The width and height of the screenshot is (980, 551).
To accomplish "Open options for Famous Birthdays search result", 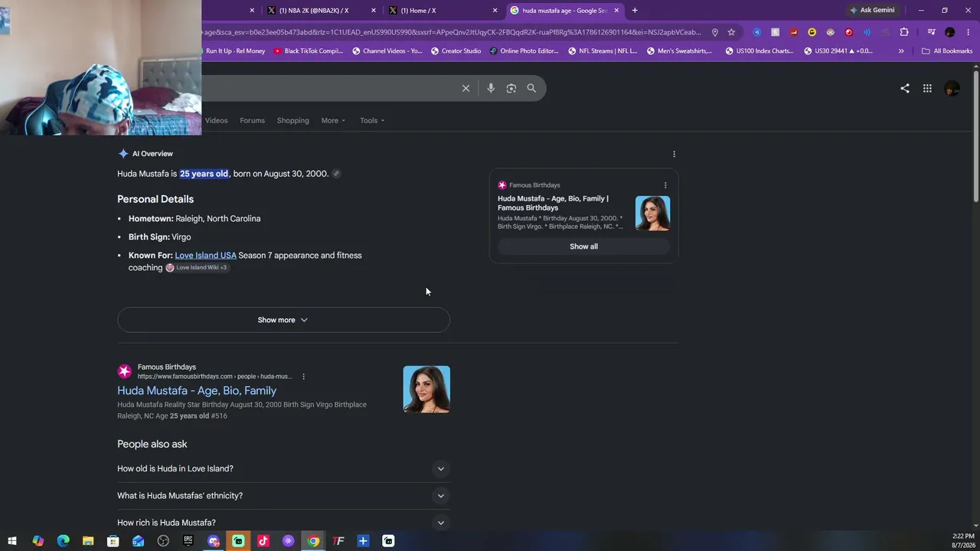I will click(303, 377).
